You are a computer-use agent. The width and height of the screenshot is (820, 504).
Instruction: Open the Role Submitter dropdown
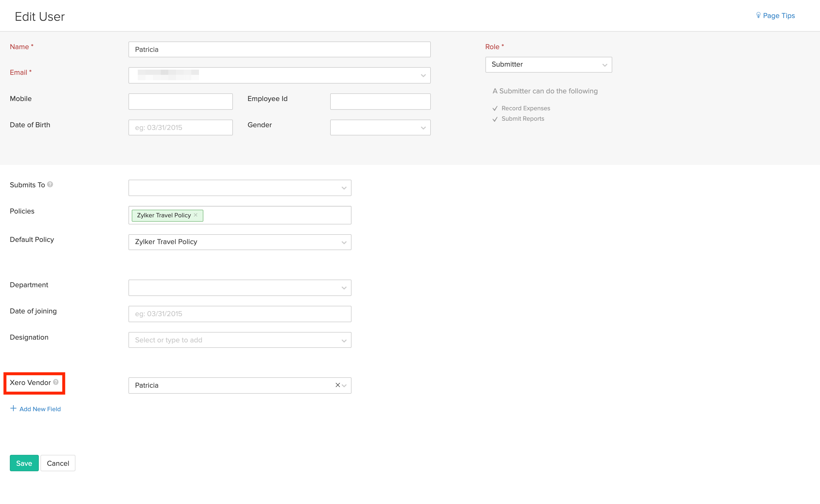click(549, 65)
